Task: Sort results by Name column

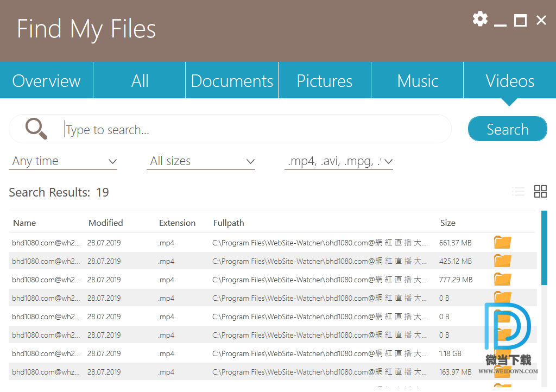Action: (x=24, y=223)
